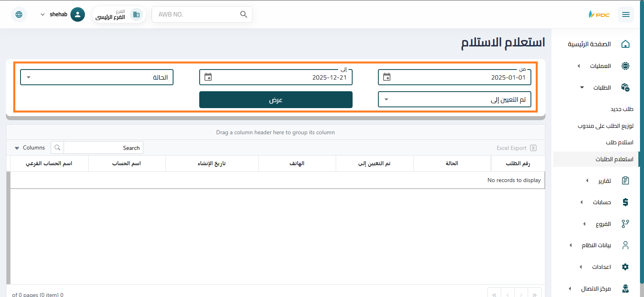Open the تقارير reports icon

click(625, 180)
